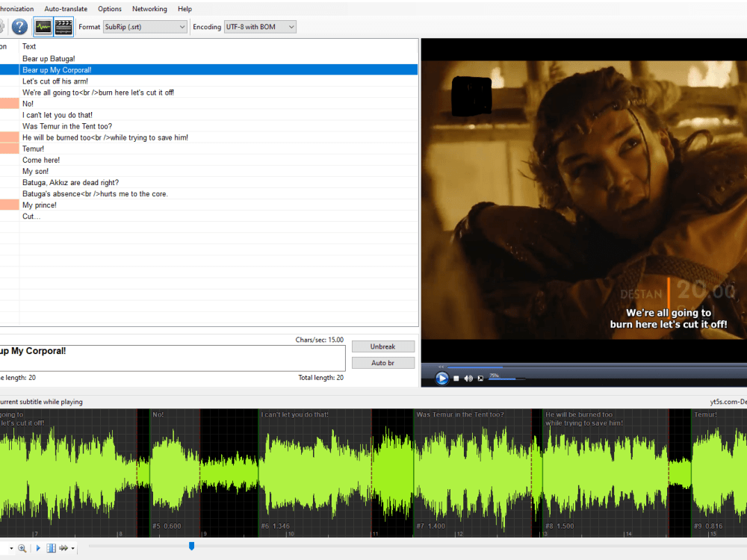Open the Help menu
This screenshot has height=560, width=747.
(185, 8)
